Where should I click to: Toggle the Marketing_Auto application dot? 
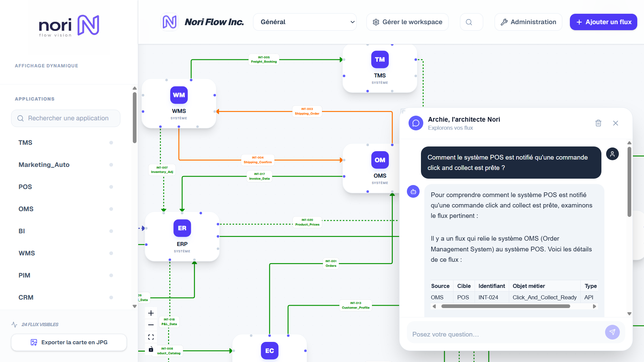point(111,165)
